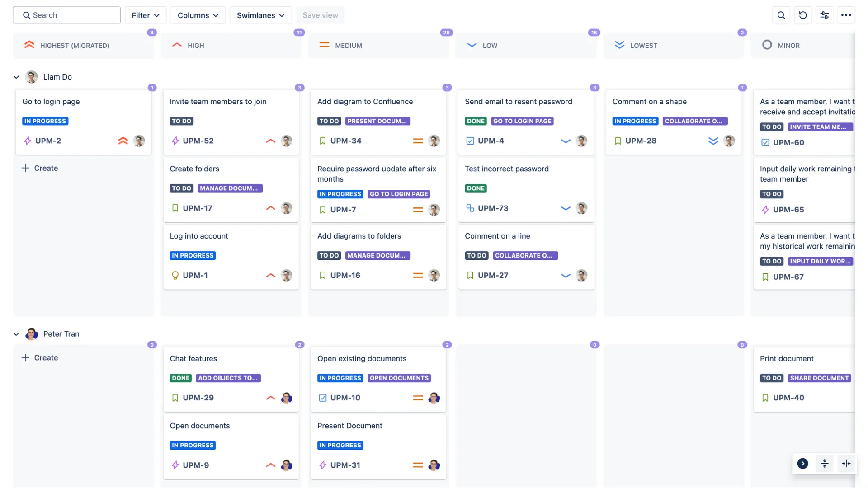Click the lightbulb issue icon on UPM-1
The height and width of the screenshot is (488, 868).
pyautogui.click(x=175, y=275)
